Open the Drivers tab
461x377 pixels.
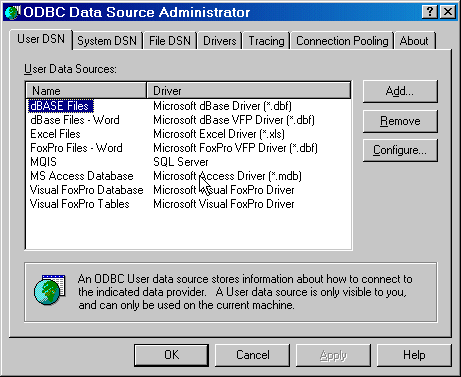click(220, 41)
